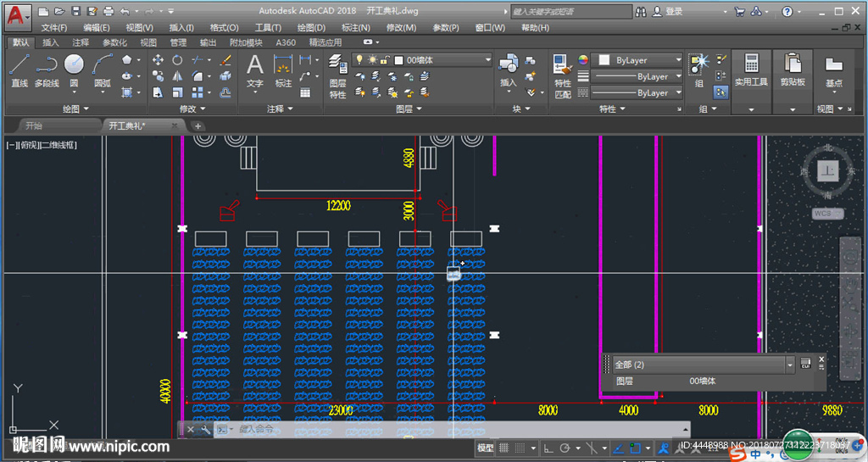The width and height of the screenshot is (868, 462).
Task: Click the Erase tool icon
Action: (225, 59)
